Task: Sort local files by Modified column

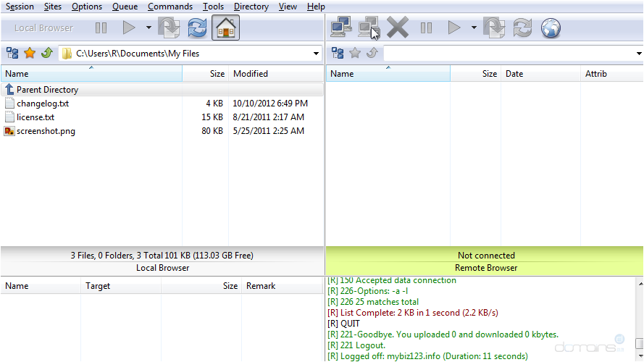Action: [x=251, y=74]
